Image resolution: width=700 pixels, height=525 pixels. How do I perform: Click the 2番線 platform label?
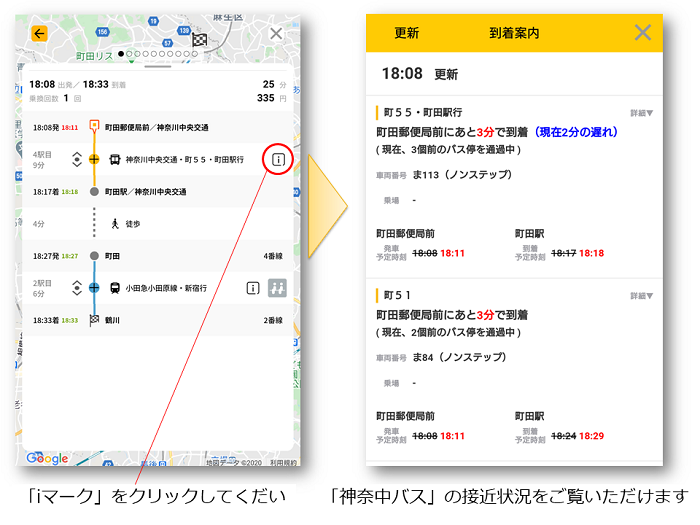(x=273, y=321)
